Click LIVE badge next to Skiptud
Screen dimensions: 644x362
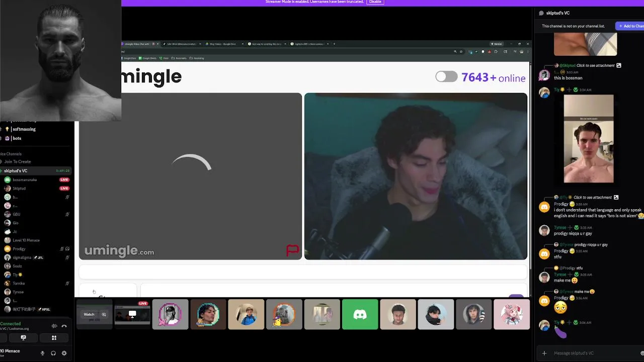(x=64, y=189)
